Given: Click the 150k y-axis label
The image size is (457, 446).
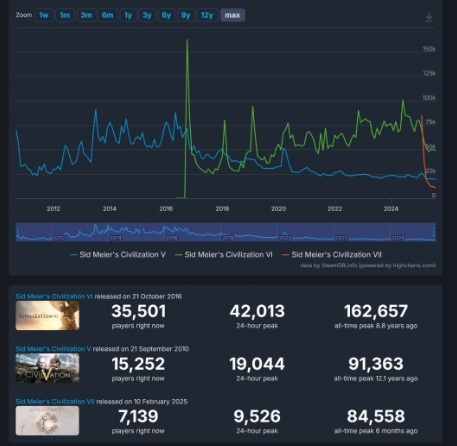Looking at the screenshot, I should point(429,49).
